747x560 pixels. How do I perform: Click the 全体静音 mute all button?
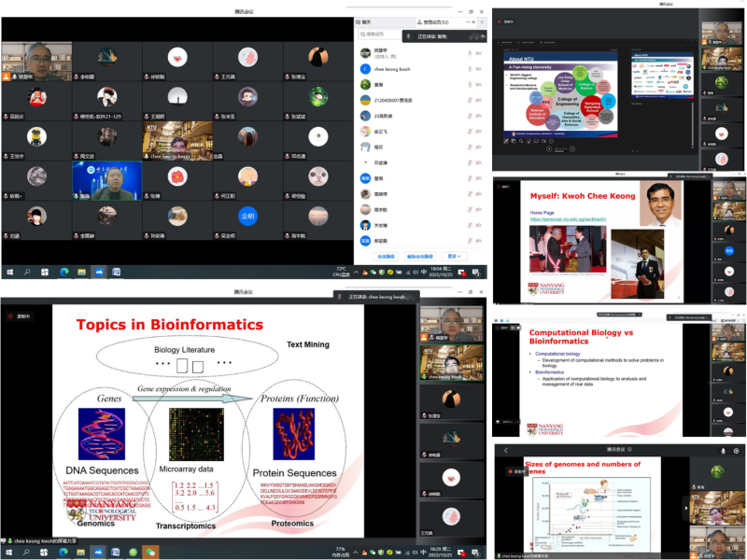click(x=386, y=255)
